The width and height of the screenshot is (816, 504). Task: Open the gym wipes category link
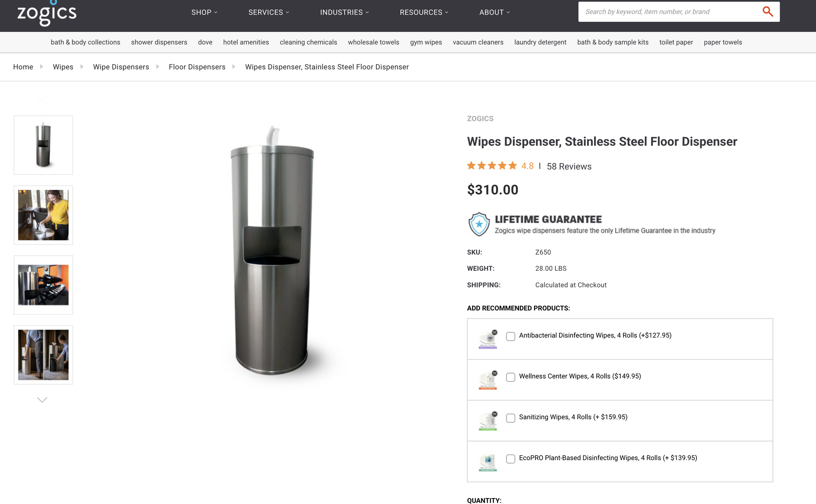click(426, 42)
